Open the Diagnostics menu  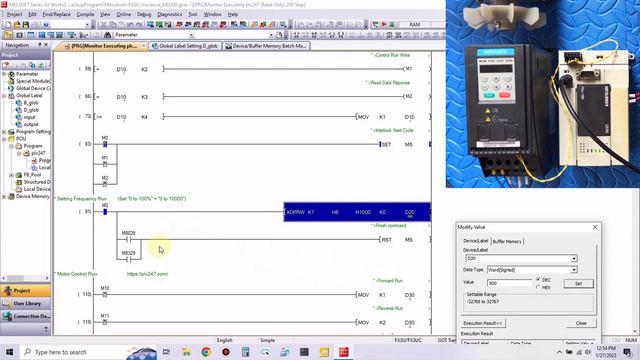[x=169, y=14]
